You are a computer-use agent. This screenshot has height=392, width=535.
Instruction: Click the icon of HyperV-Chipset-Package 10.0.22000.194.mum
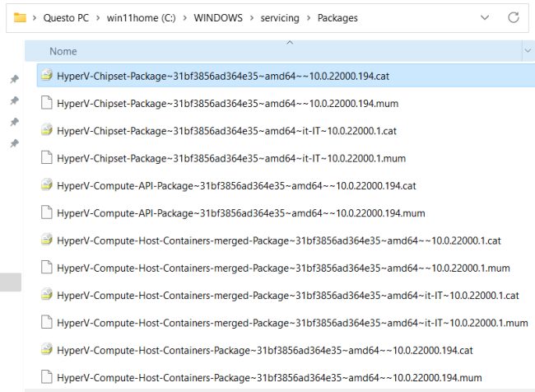tap(47, 103)
